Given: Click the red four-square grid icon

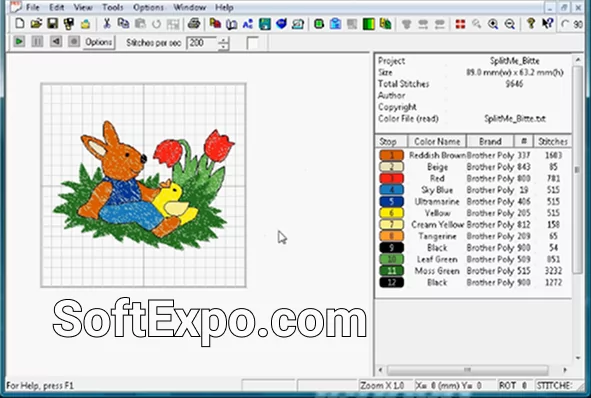Looking at the screenshot, I should (x=460, y=24).
